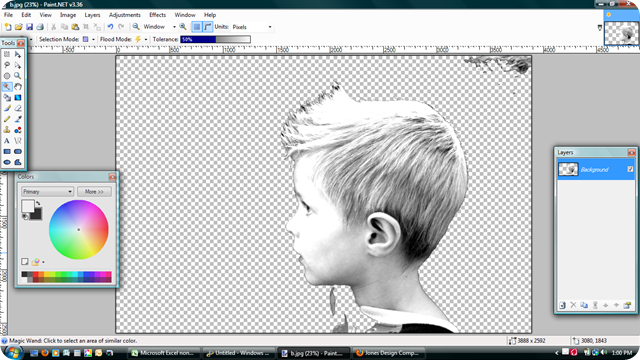Screen dimensions: 640x360
Task: Select the Zoom tool in Tools panel
Action: click(x=18, y=76)
